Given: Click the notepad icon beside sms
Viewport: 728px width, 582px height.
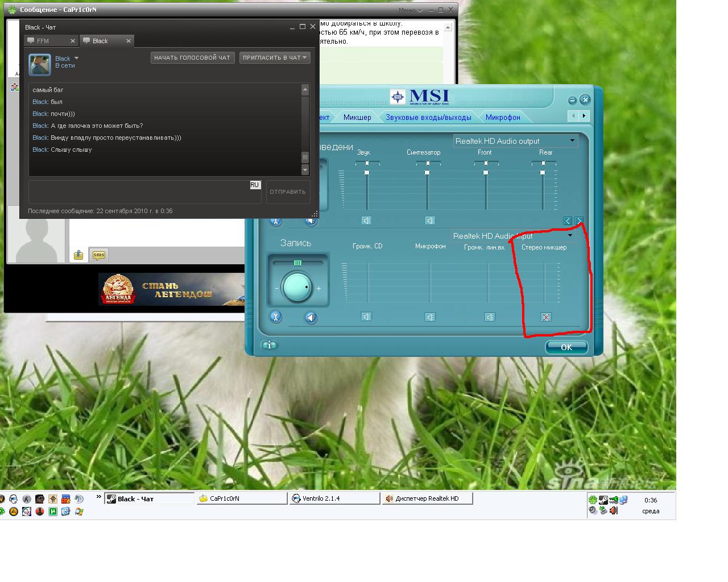Looking at the screenshot, I should click(x=78, y=255).
